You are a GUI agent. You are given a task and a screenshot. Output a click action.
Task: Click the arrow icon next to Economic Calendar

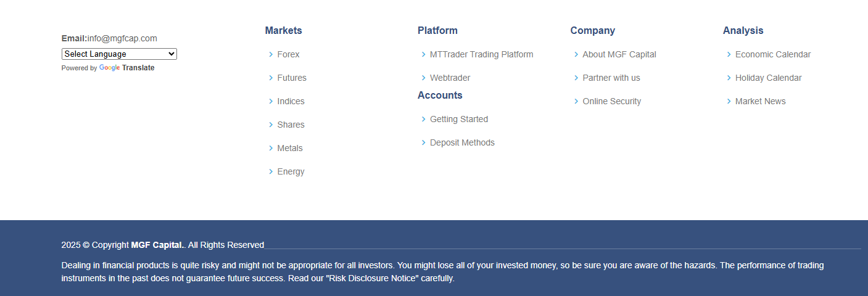(729, 54)
